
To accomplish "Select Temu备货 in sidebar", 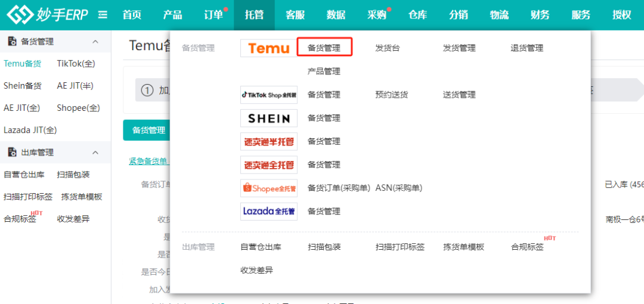I will (22, 64).
